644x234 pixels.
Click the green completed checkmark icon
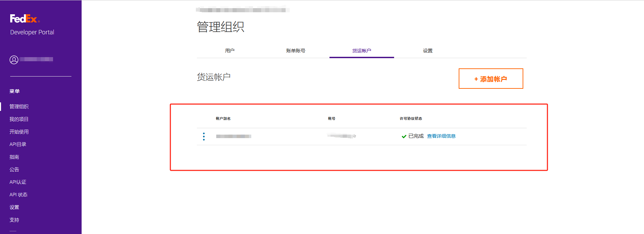tap(404, 136)
